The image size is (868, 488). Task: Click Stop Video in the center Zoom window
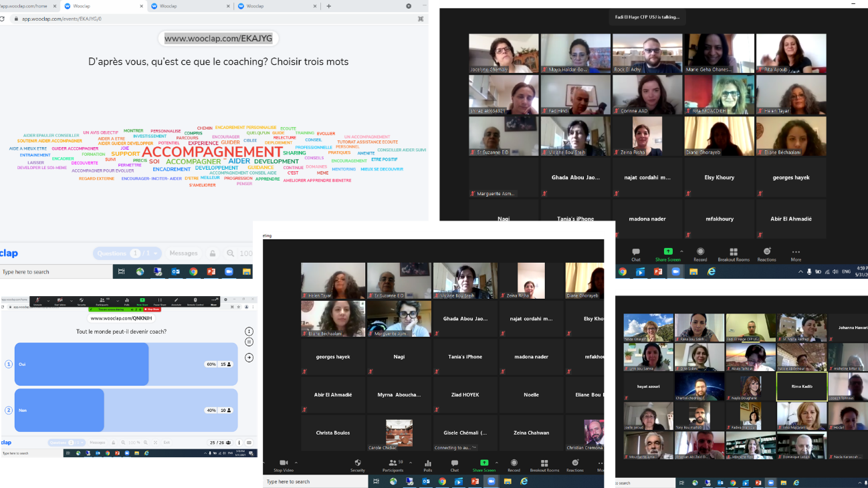coord(284,465)
